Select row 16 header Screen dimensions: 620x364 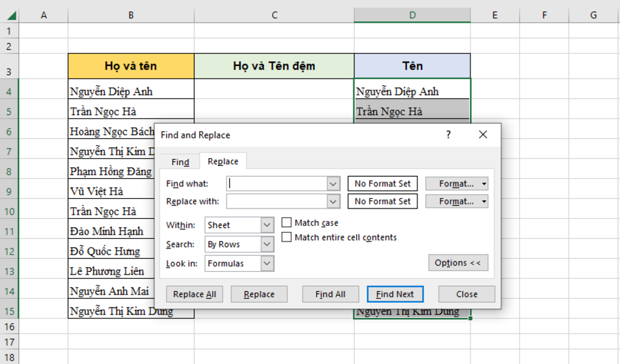coord(9,327)
